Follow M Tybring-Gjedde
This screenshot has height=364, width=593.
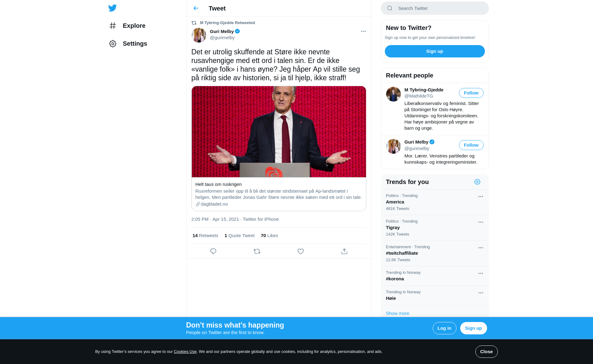(x=471, y=93)
